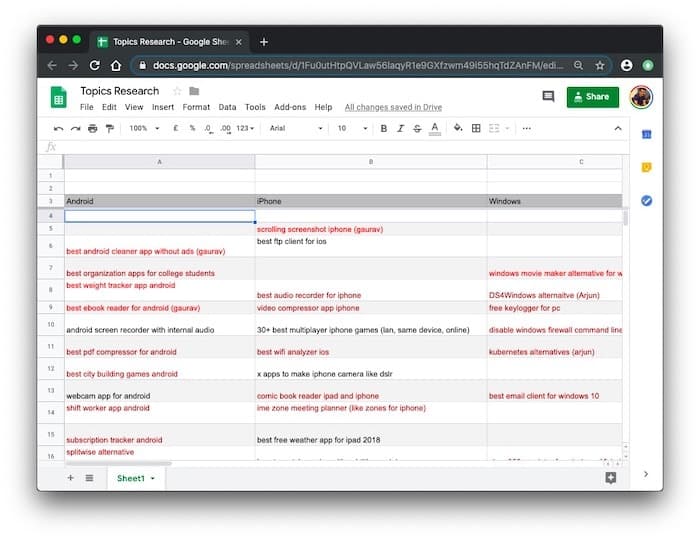Go to the browser home page
The height and width of the screenshot is (540, 700).
116,66
